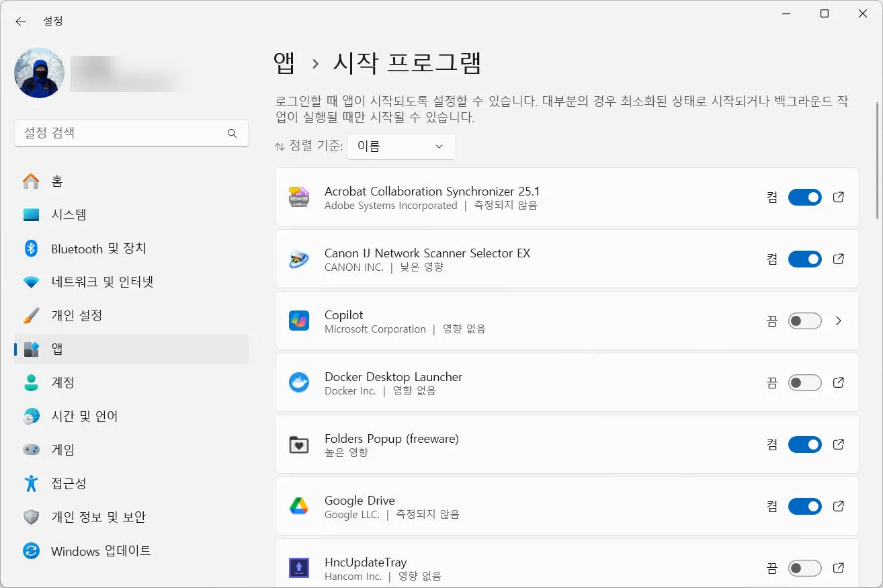Click the Acrobat Collaboration Synchronizer app icon
The image size is (883, 588).
click(x=298, y=197)
